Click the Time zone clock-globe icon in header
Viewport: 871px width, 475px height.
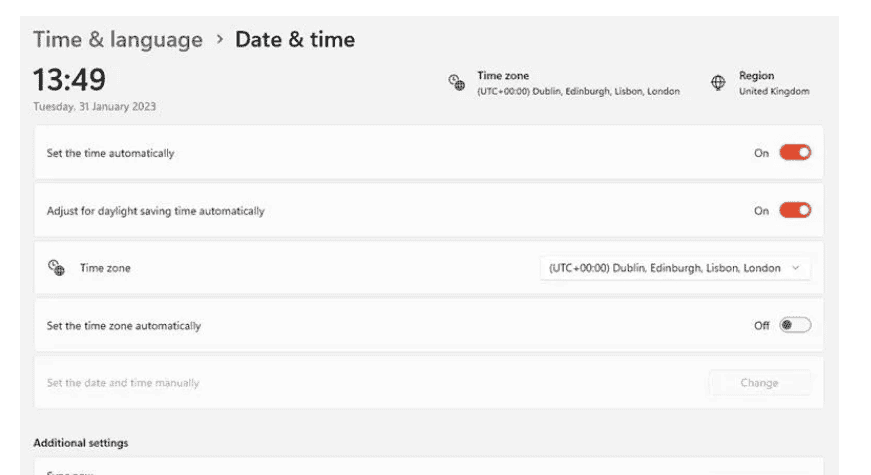456,83
